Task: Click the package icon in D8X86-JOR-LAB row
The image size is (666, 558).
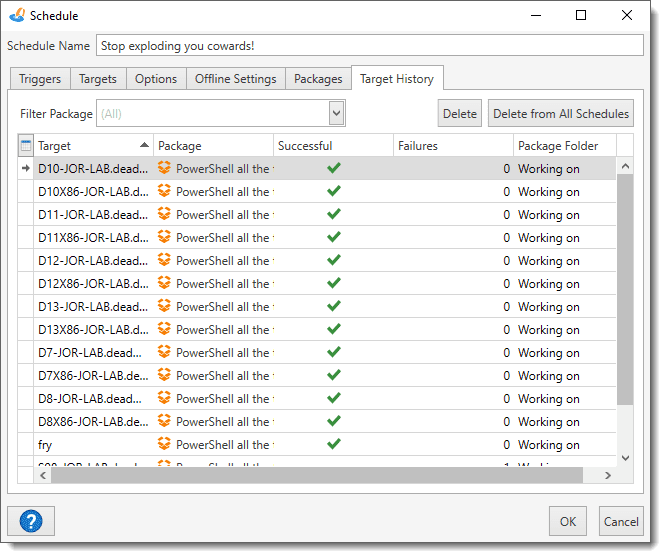Action: [164, 420]
